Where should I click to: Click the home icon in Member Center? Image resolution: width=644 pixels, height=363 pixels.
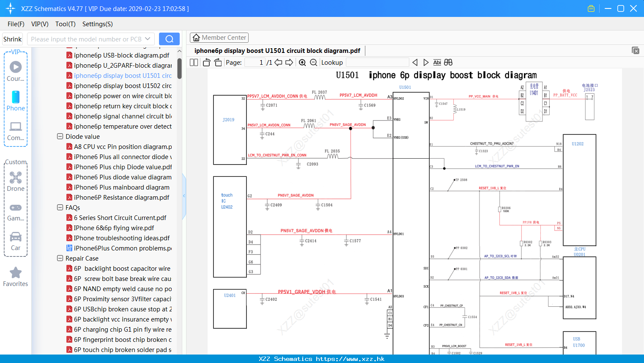pos(196,38)
